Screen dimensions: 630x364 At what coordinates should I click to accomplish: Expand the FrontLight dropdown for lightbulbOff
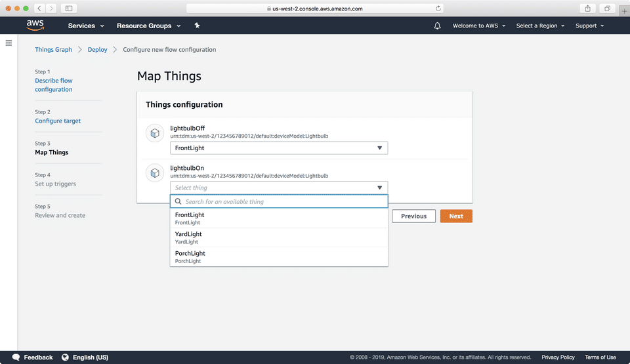point(279,148)
